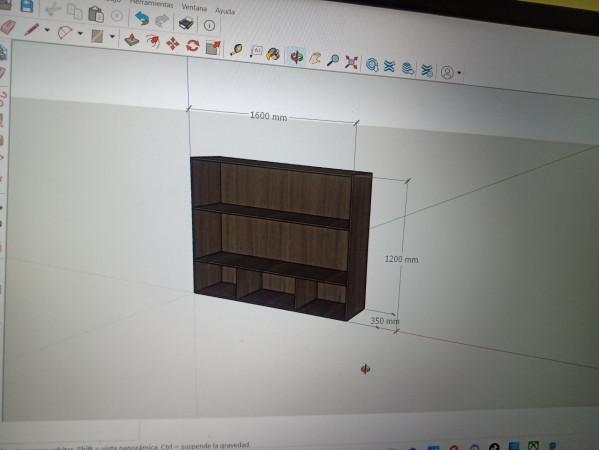Open the Ventana menu

(x=194, y=7)
